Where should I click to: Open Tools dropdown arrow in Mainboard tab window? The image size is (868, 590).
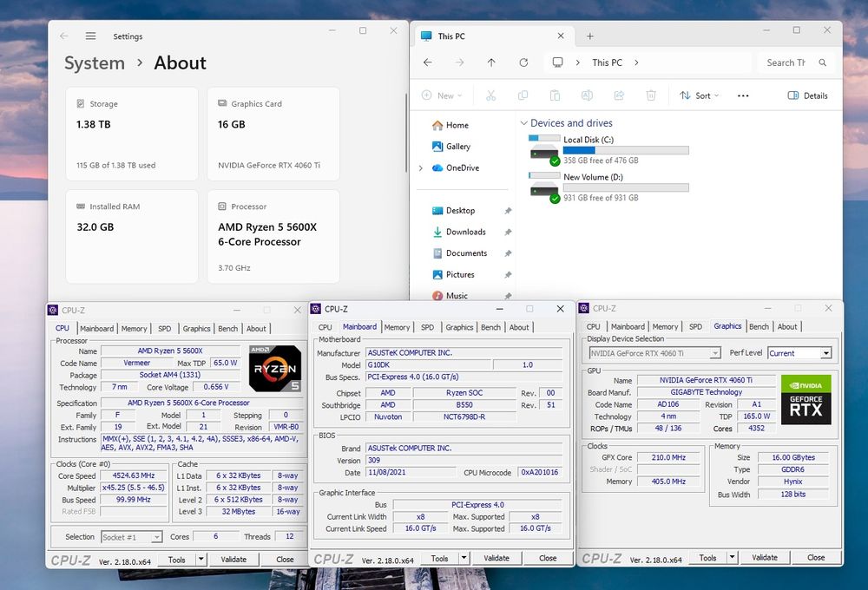tap(464, 558)
